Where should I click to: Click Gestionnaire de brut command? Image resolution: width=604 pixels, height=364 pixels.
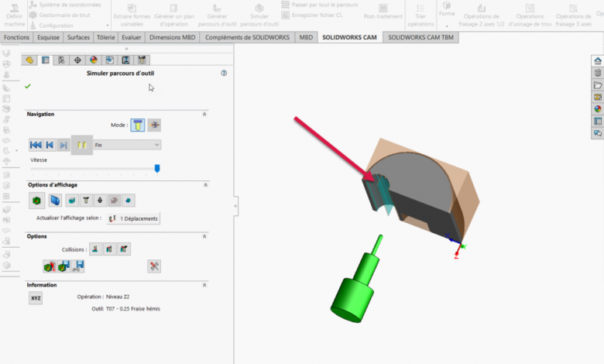coord(60,15)
